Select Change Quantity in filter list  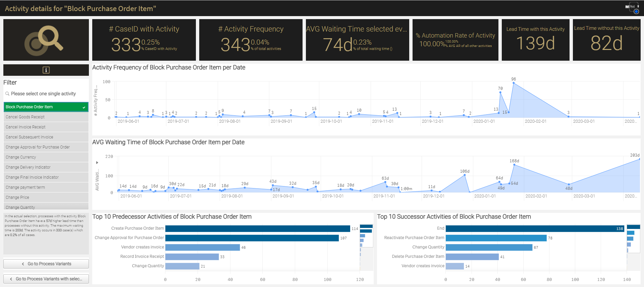[46, 207]
